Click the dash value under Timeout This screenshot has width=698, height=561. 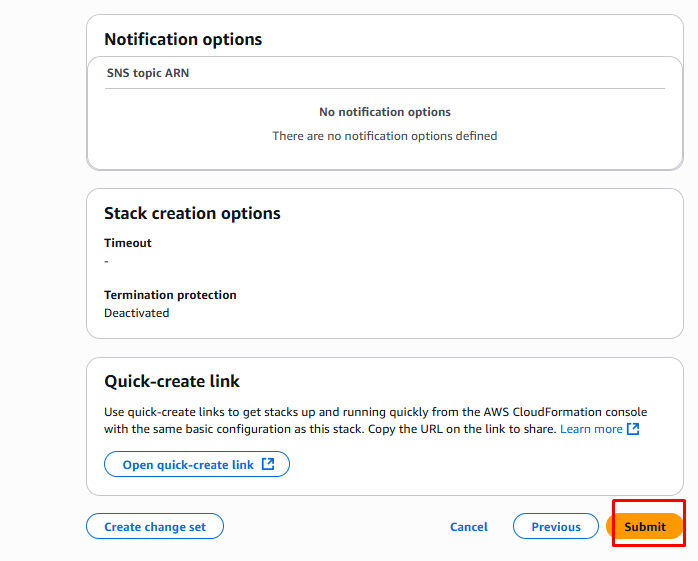click(x=107, y=261)
